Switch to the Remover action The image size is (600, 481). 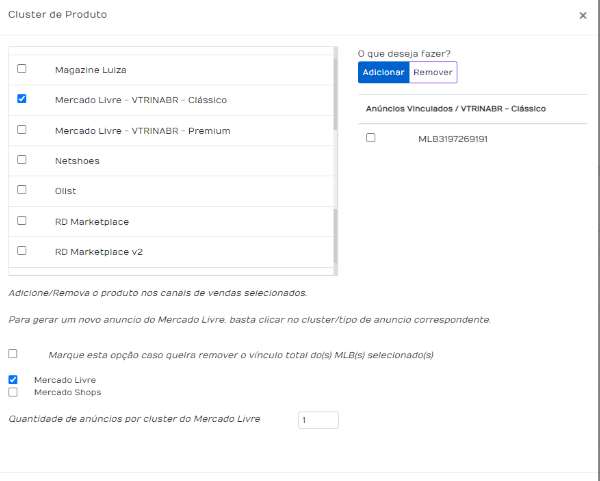pos(433,72)
